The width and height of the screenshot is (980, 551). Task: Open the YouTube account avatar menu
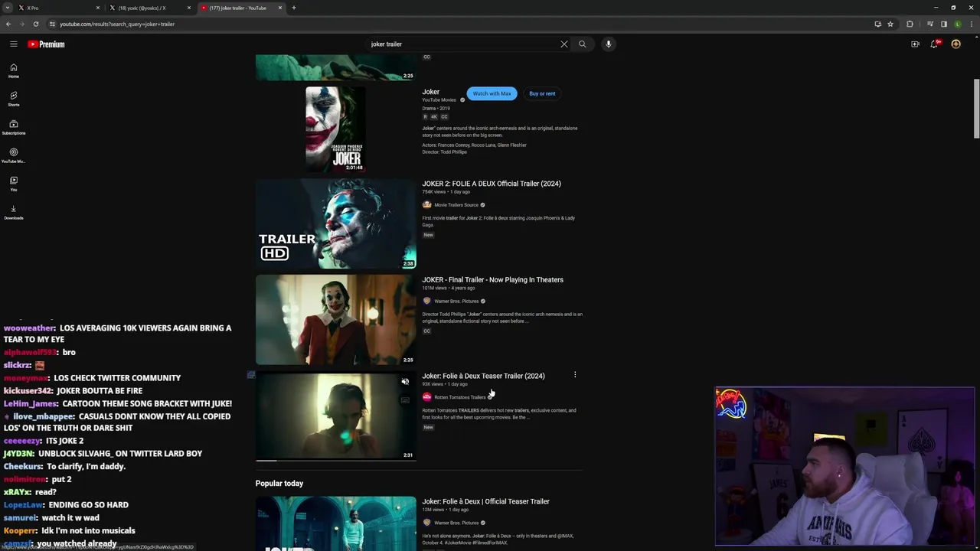coord(955,44)
